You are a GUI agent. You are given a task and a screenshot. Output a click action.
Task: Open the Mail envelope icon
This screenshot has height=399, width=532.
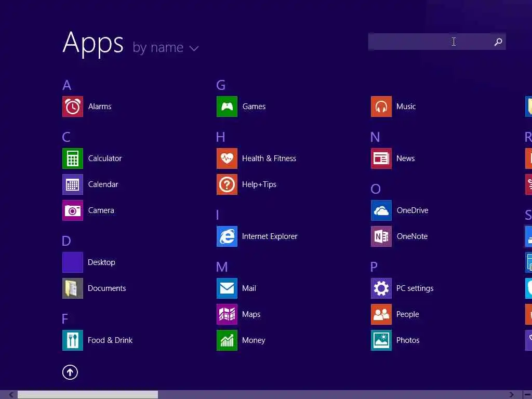point(227,288)
